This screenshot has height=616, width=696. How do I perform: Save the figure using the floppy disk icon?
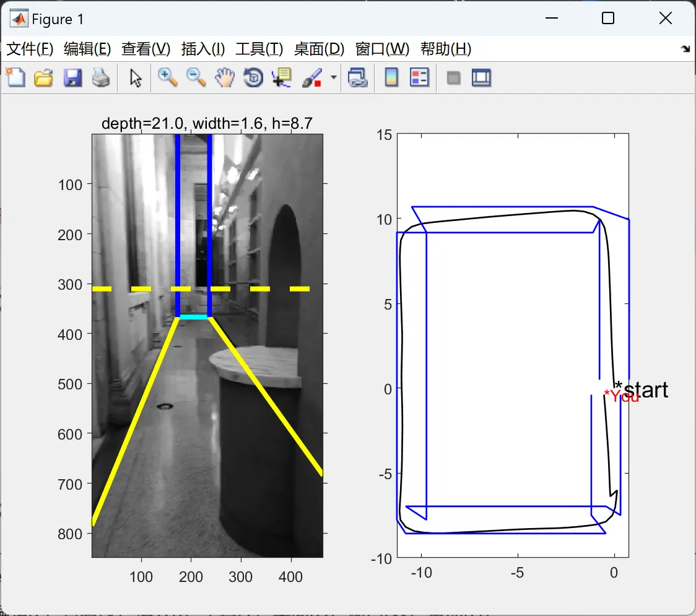click(x=72, y=78)
